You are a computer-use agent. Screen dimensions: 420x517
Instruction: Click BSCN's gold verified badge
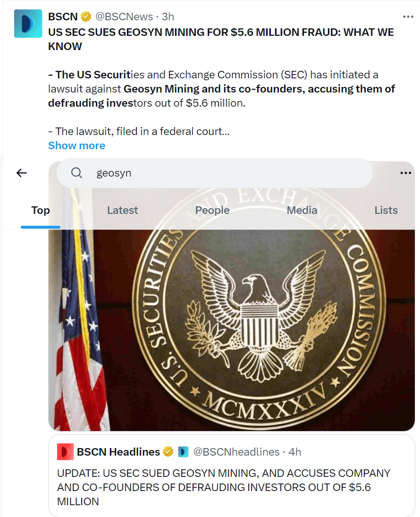[x=86, y=17]
